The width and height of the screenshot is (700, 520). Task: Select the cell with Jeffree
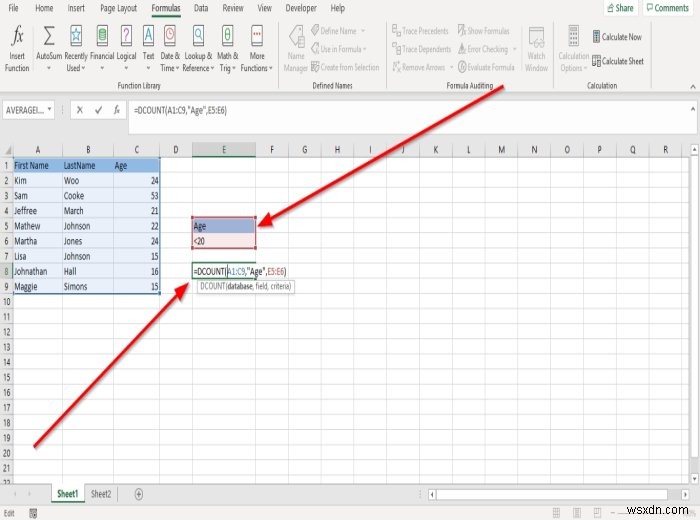(38, 211)
